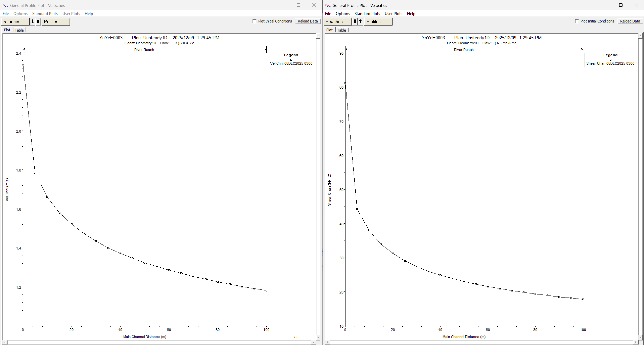Open Options menu in right window

[x=343, y=14]
